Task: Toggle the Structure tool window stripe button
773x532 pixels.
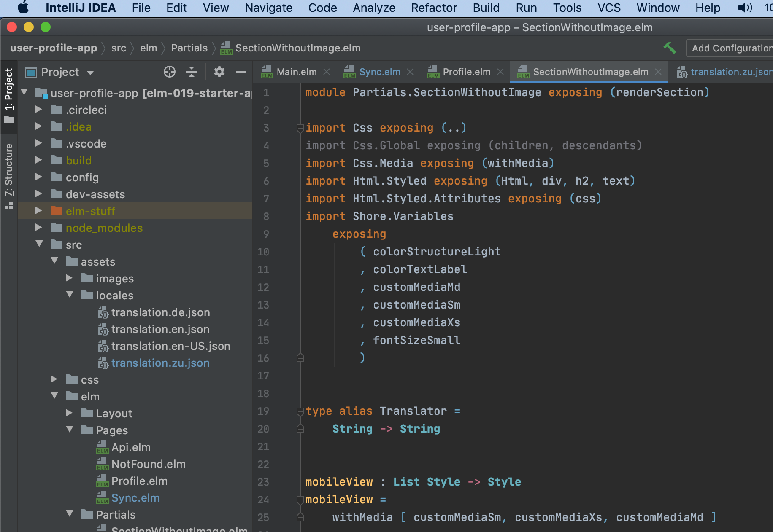Action: (x=9, y=175)
